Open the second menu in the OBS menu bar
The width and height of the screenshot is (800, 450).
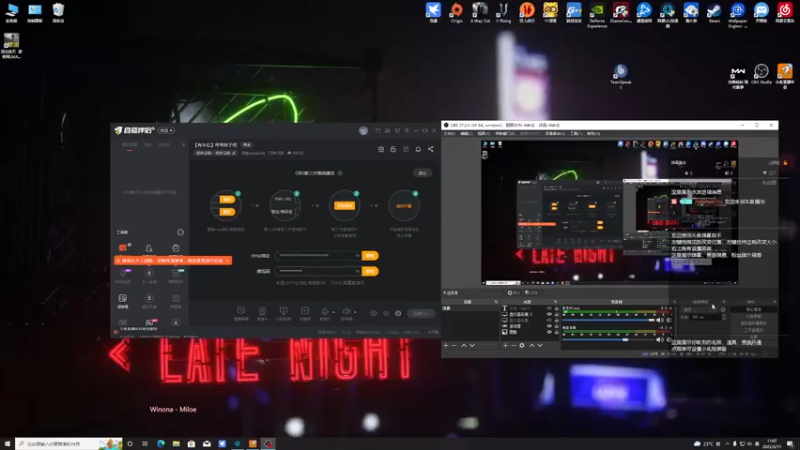point(466,134)
